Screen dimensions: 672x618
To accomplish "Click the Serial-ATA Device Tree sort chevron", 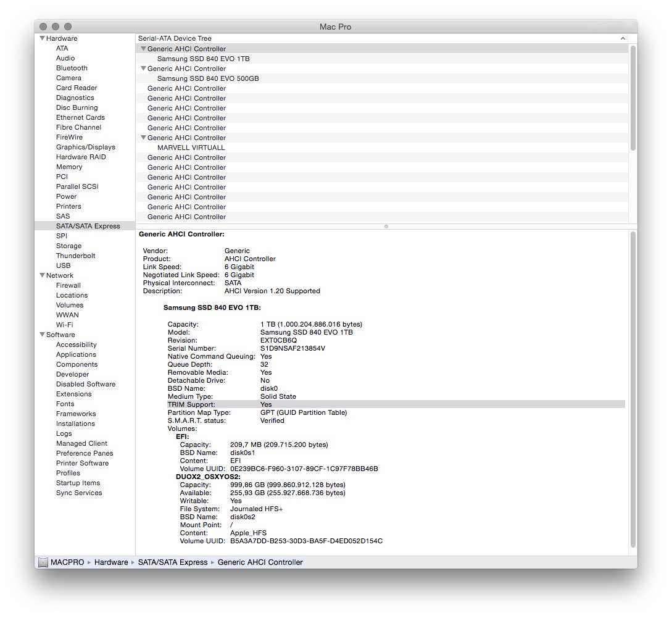I will point(623,39).
